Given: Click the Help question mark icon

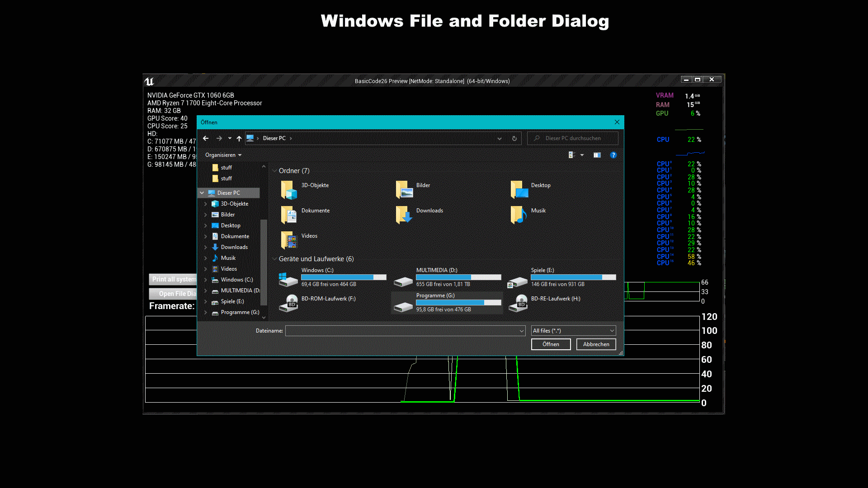Looking at the screenshot, I should pyautogui.click(x=613, y=155).
